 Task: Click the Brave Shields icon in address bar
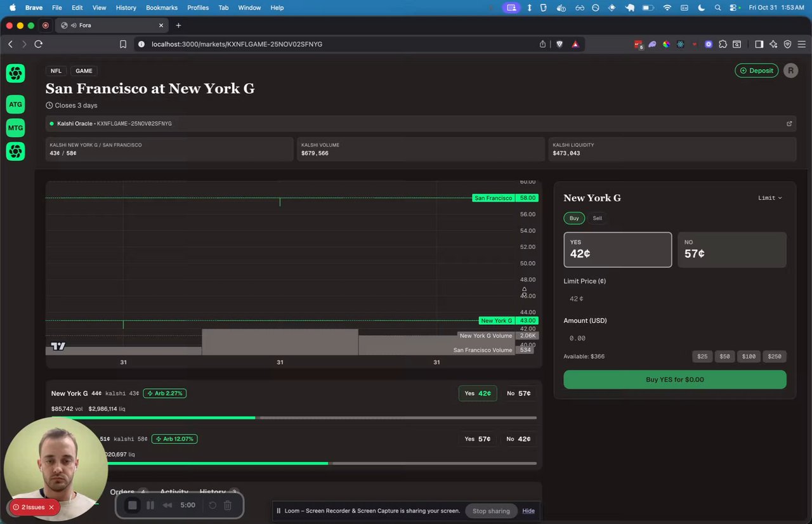[x=560, y=44]
